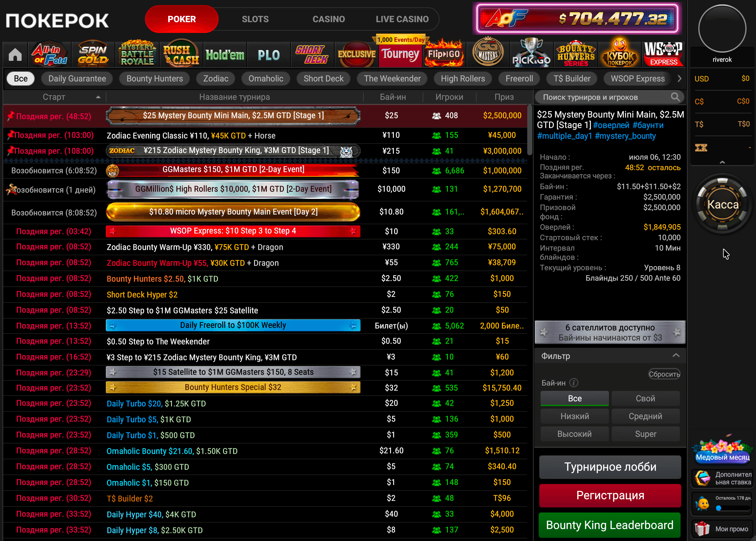The height and width of the screenshot is (541, 756).
Task: Open Flip & Go games
Action: (x=444, y=54)
